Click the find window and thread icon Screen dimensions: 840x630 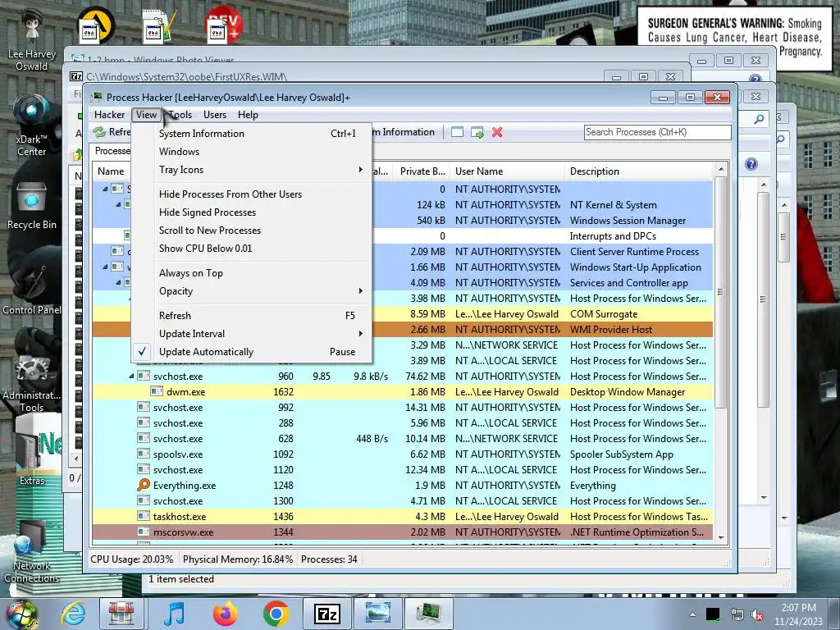click(477, 132)
